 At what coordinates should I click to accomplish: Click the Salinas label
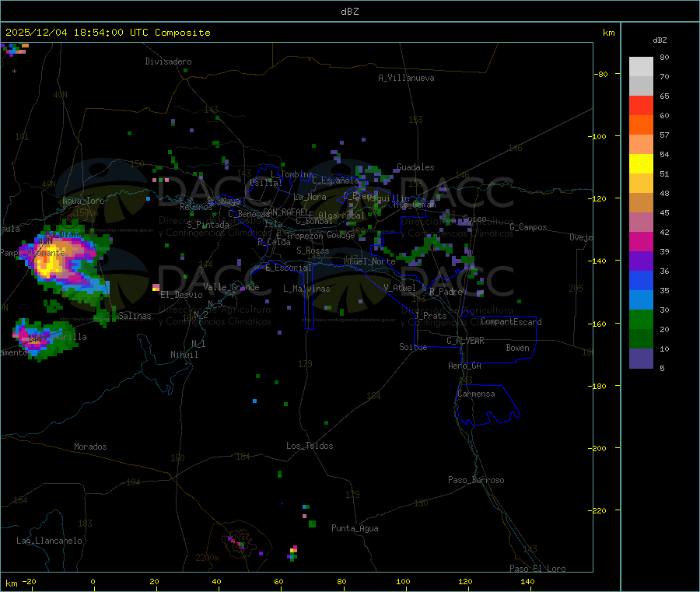coord(135,316)
